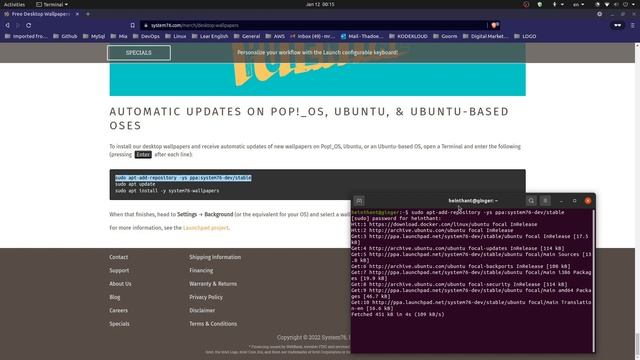Click the Launch configurable keyboard banner text
640x360 pixels.
pyautogui.click(x=318, y=52)
